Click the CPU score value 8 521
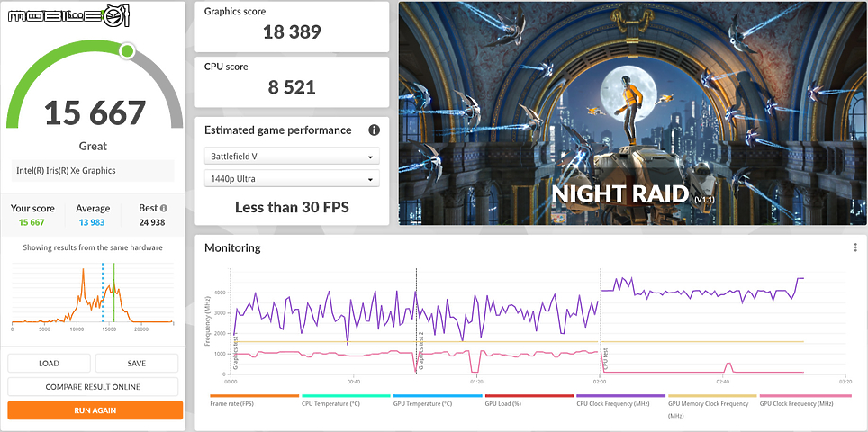Image resolution: width=868 pixels, height=432 pixels. 292,86
